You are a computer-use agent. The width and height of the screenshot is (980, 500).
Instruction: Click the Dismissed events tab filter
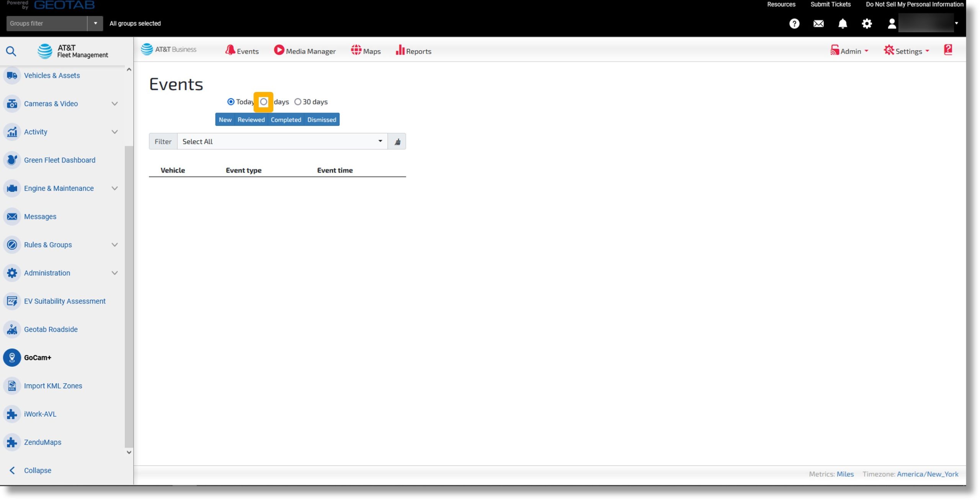(322, 119)
